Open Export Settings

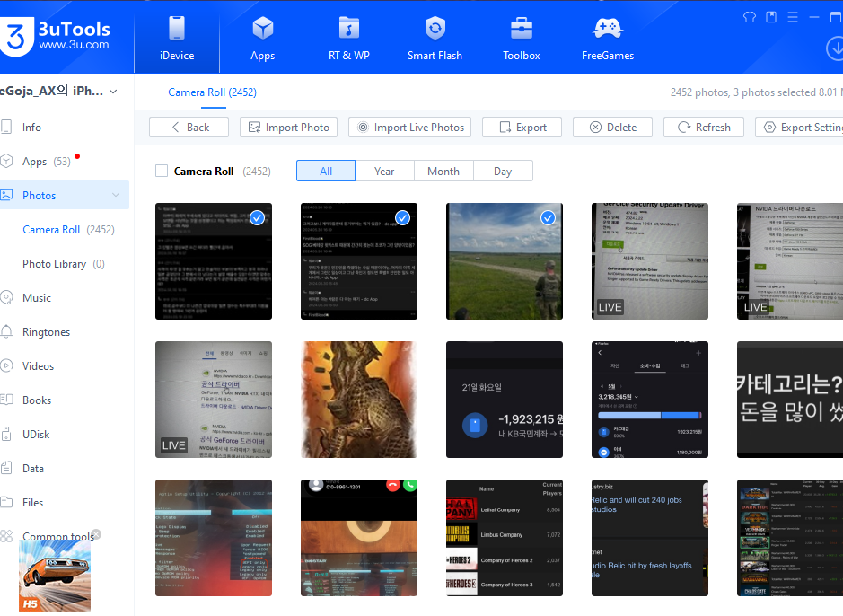(x=799, y=128)
